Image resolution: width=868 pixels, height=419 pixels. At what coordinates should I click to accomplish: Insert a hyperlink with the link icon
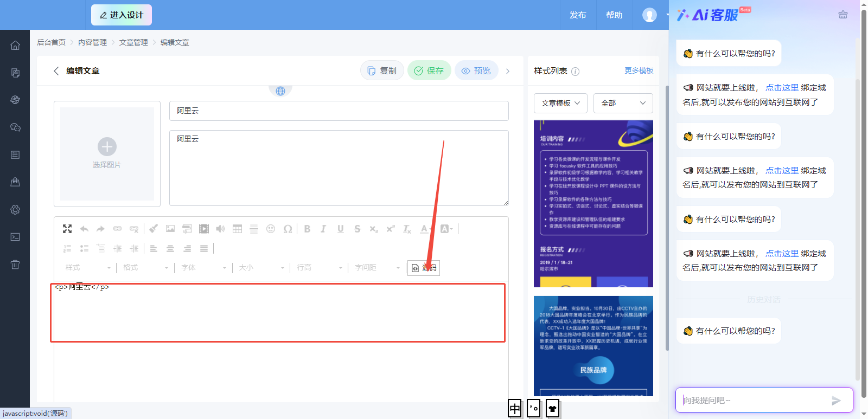coord(117,229)
